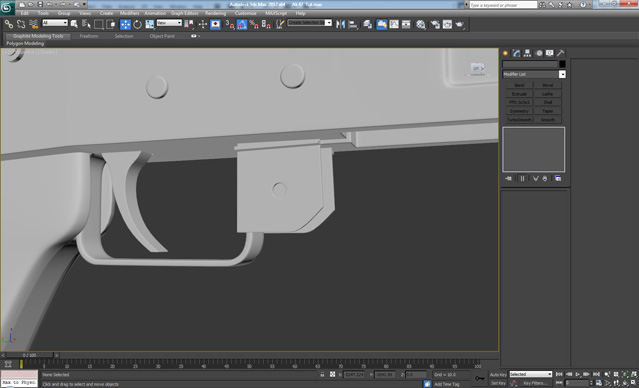
Task: Click the Shell modifier button
Action: (x=548, y=102)
